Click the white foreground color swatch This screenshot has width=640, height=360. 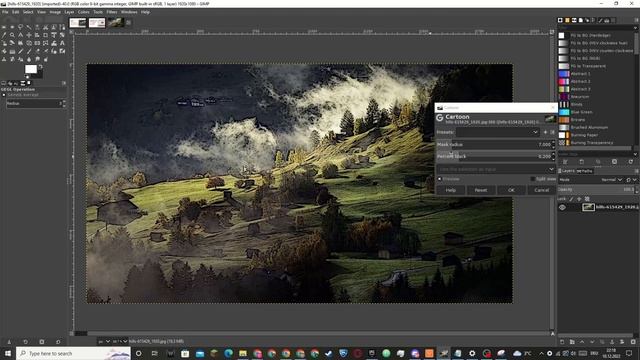click(31, 69)
